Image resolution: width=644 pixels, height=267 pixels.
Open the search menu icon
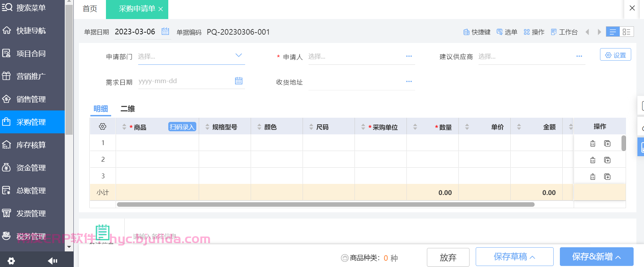pyautogui.click(x=7, y=7)
